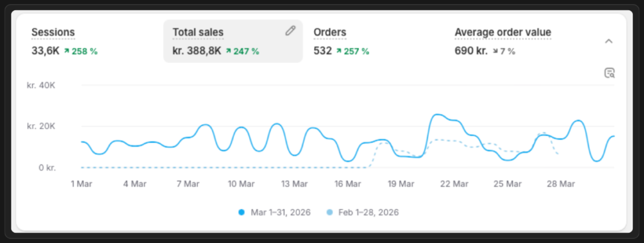Click the dark blue Mar legend dot
Viewport: 644px width, 243px height.
(241, 213)
